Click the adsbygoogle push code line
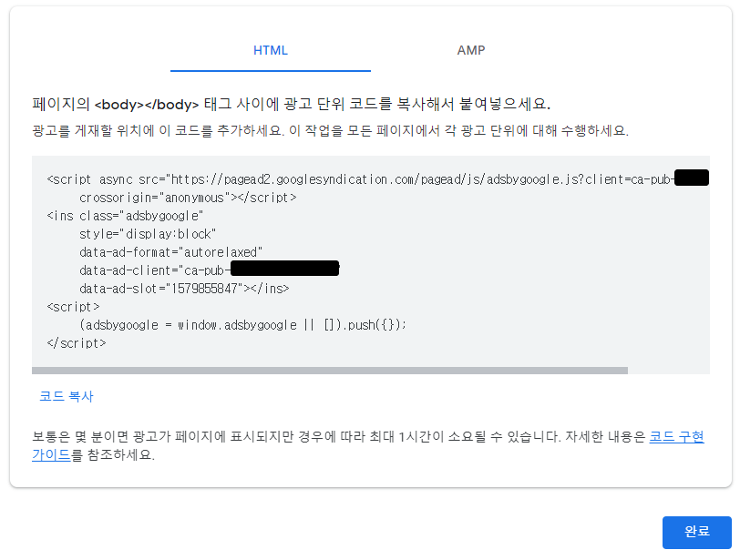 pyautogui.click(x=242, y=325)
